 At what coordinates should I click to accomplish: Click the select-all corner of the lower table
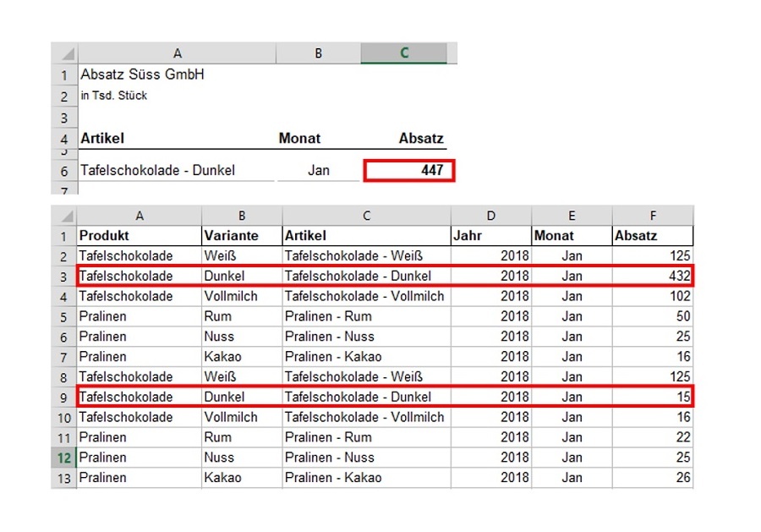coord(63,216)
